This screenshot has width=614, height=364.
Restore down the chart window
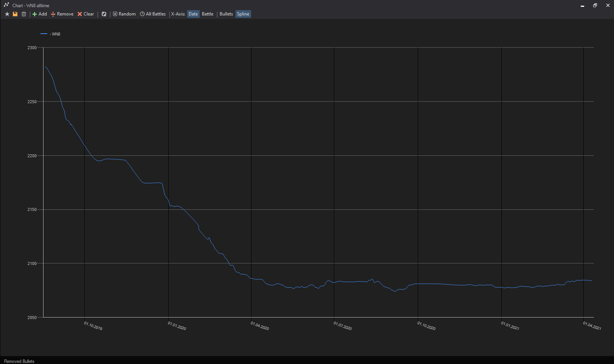(595, 5)
